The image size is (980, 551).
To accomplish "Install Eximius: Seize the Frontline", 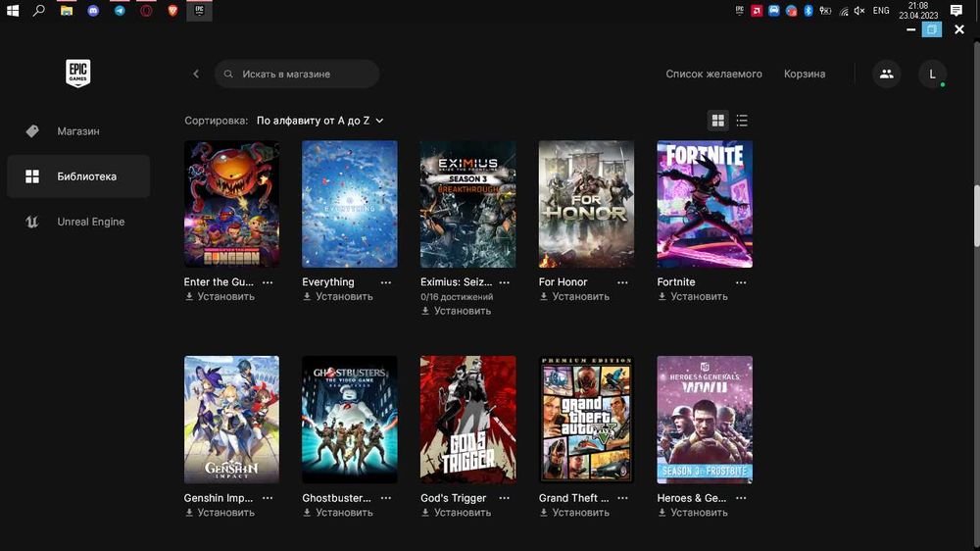I will (x=457, y=311).
